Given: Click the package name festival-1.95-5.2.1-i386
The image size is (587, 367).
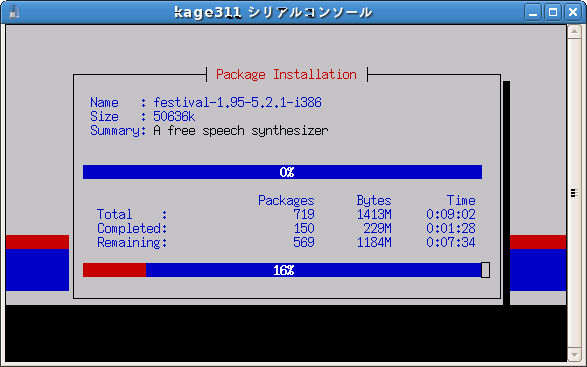Looking at the screenshot, I should click(x=237, y=102).
